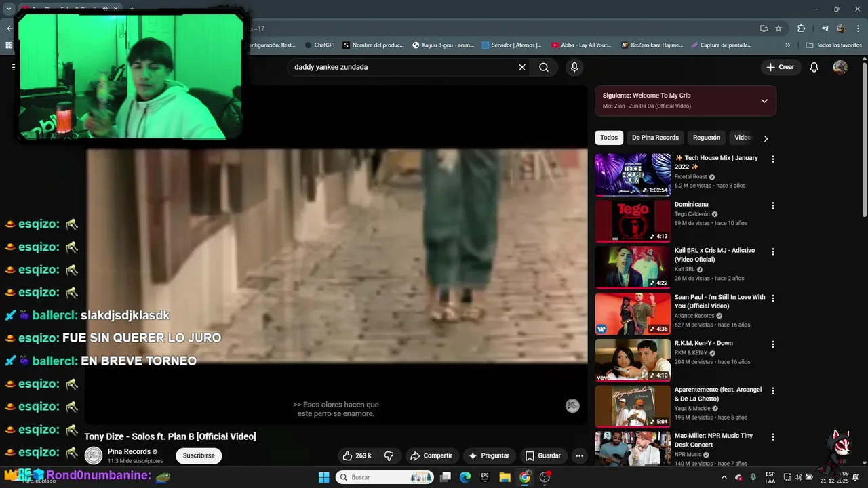Start voice search with microphone icon
The width and height of the screenshot is (868, 488).
574,67
